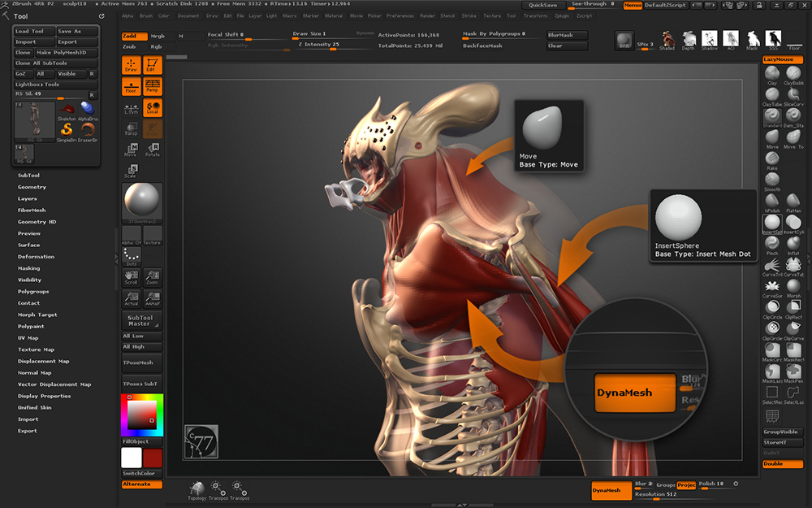Open the Material menu in menu bar
Screen dimensions: 812x508
click(x=334, y=16)
